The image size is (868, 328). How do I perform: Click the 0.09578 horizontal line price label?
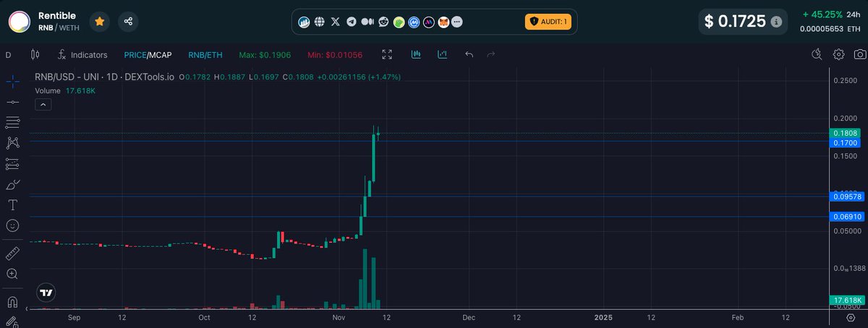(846, 196)
